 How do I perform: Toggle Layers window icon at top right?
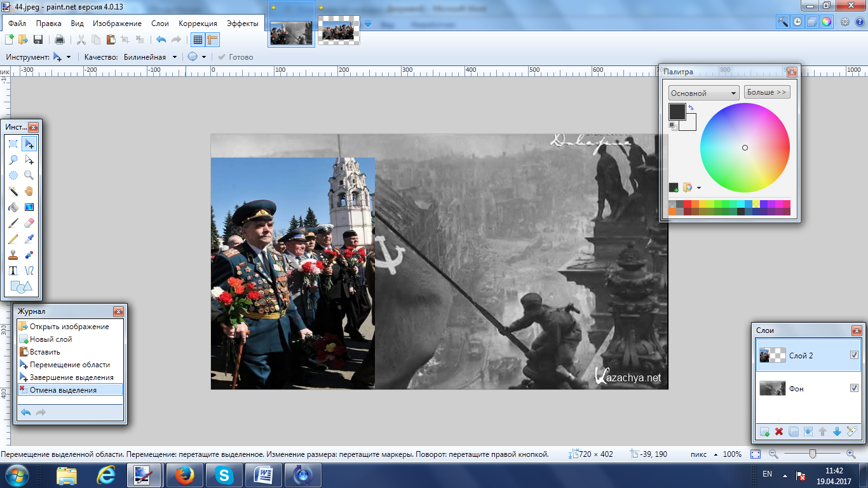point(811,21)
